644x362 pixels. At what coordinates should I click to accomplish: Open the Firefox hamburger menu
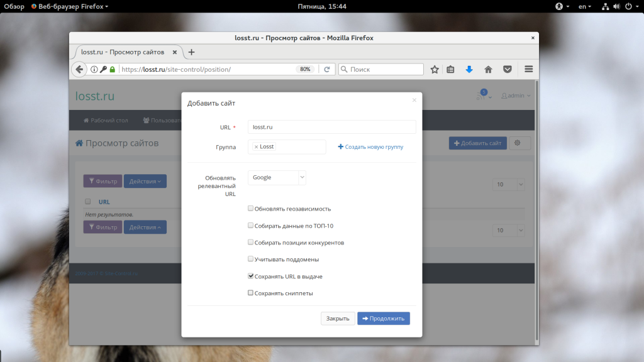pyautogui.click(x=529, y=69)
